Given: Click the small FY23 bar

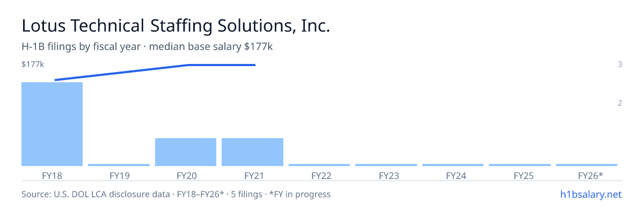Looking at the screenshot, I should [386, 165].
